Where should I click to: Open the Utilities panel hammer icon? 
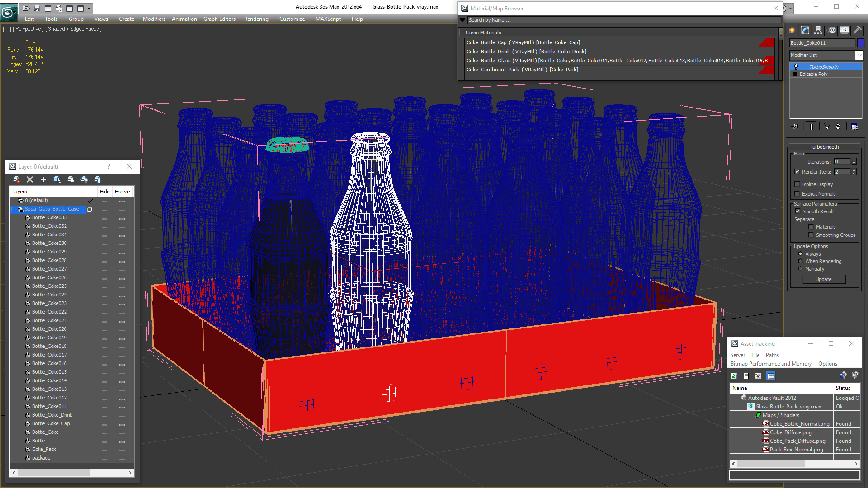857,30
